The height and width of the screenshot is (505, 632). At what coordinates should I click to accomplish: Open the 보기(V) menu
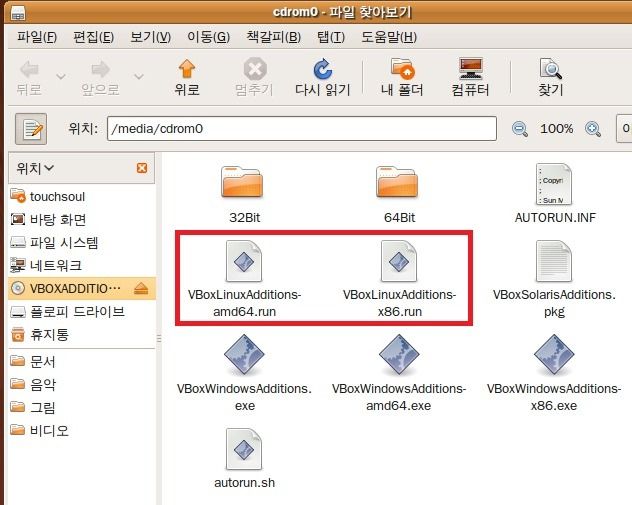tap(150, 37)
